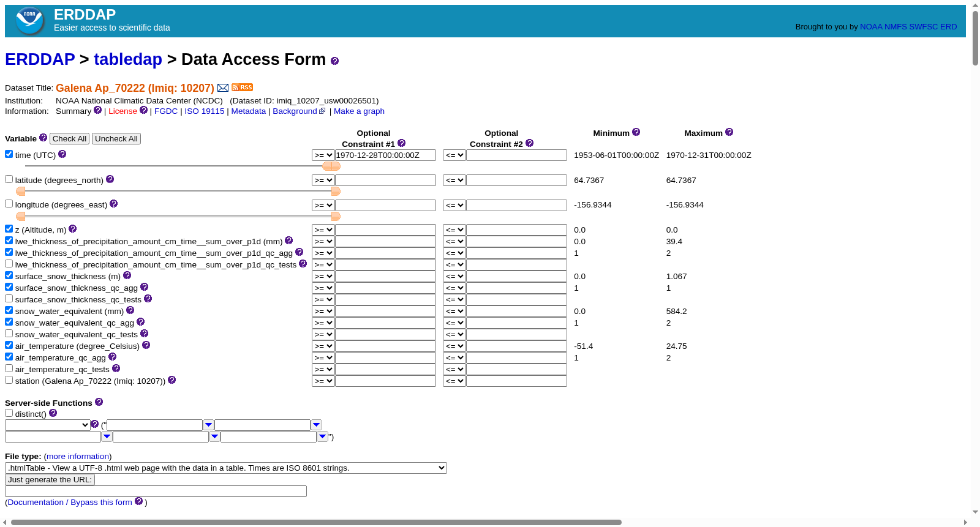Uncheck the z (Altitude, m) checkbox
This screenshot has width=980, height=527.
[x=9, y=229]
